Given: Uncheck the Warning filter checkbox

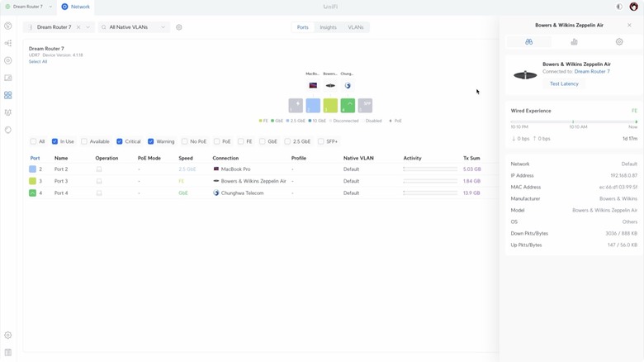Looking at the screenshot, I should coord(151,141).
